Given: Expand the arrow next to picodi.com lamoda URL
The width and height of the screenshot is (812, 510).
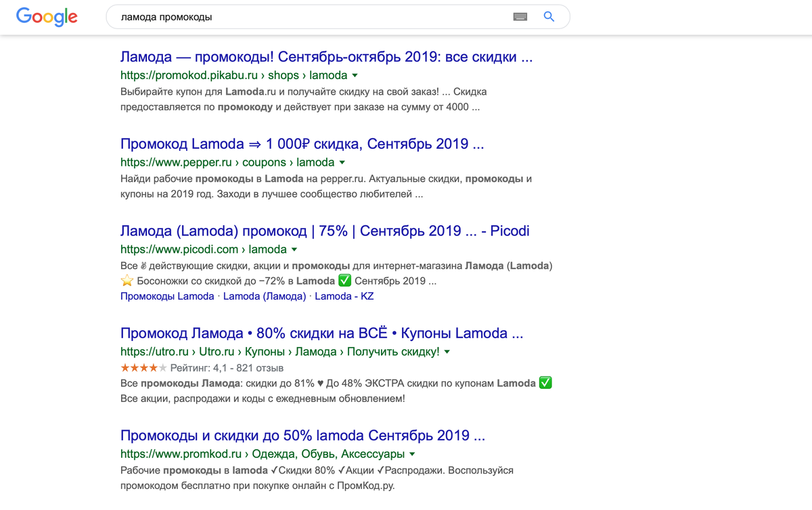Looking at the screenshot, I should tap(293, 249).
